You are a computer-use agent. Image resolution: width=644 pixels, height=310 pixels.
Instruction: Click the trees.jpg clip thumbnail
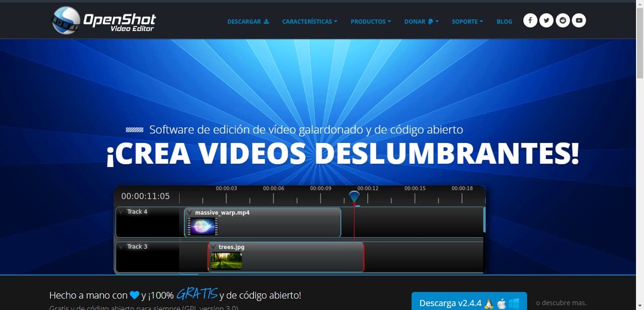pos(226,261)
